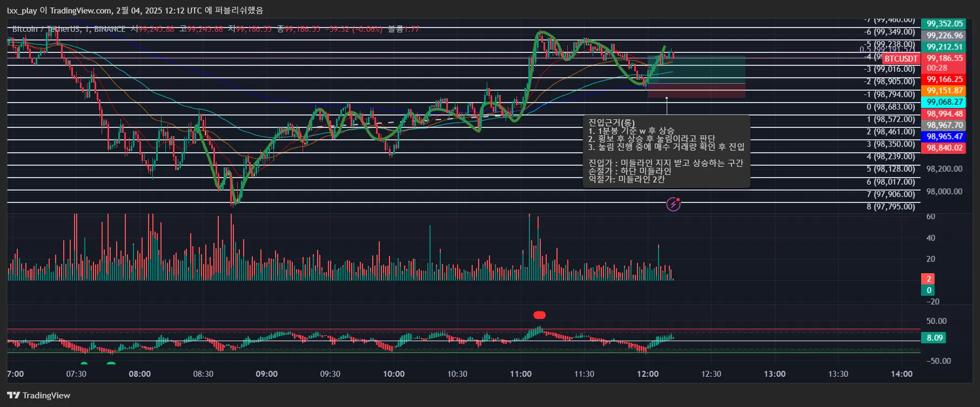This screenshot has height=407, width=980.
Task: Click the 09:00 time axis label
Action: click(267, 374)
